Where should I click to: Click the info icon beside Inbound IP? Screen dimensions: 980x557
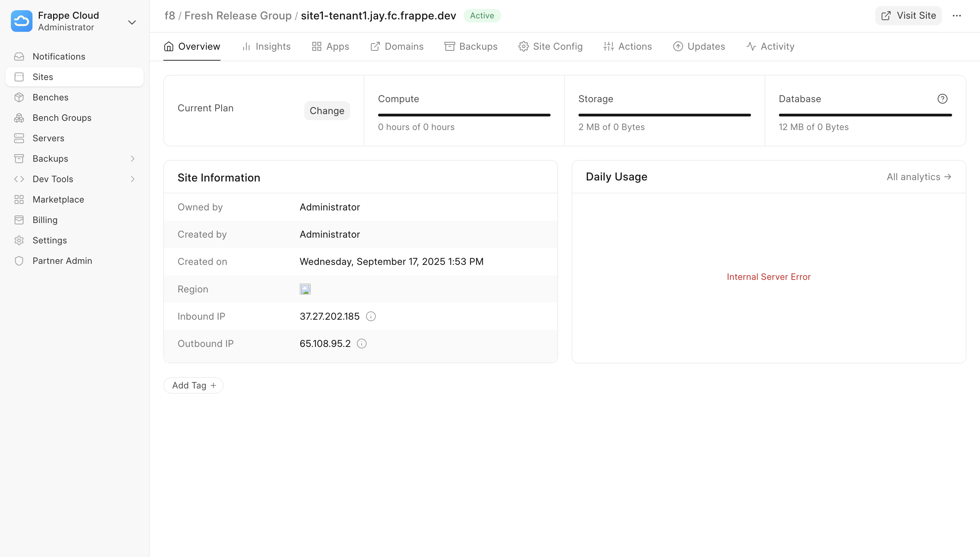(x=371, y=316)
